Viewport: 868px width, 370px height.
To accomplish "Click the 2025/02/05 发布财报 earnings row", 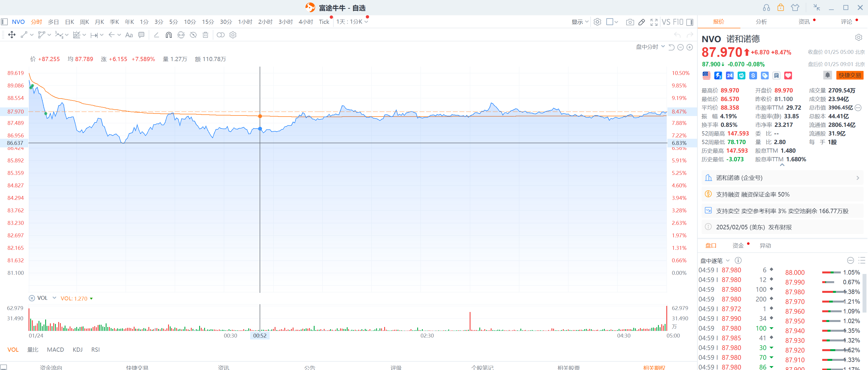I will click(782, 227).
